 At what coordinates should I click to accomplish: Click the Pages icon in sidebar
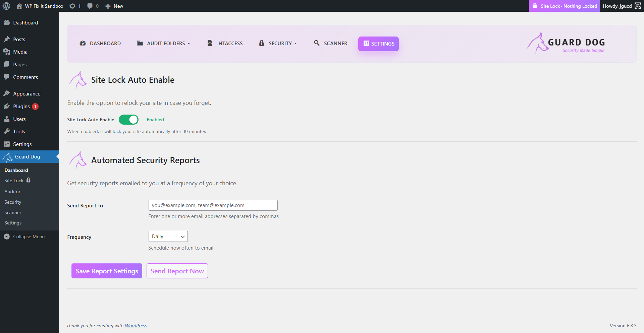point(7,64)
